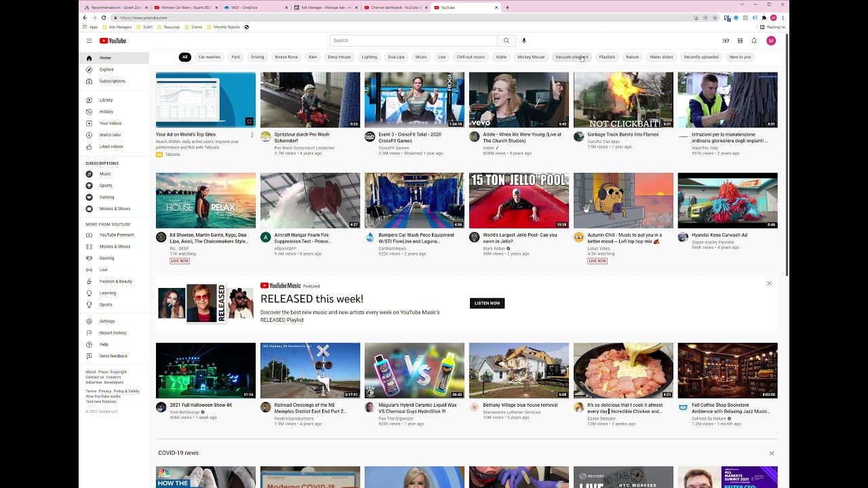
Task: Click the search magnifier button
Action: (x=506, y=41)
